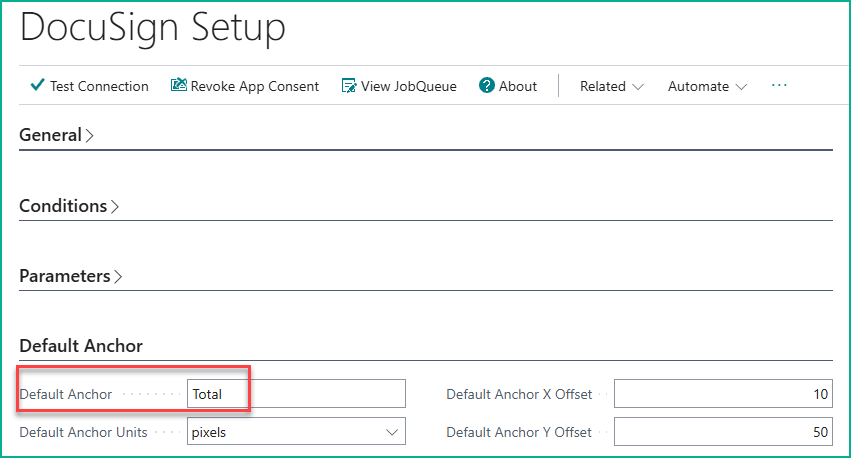Click the Default Anchor Units dropdown arrow
Screen dimensions: 851x458
[392, 432]
